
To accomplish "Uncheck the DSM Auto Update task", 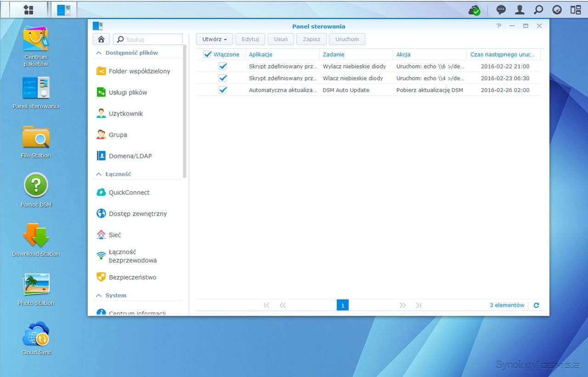I will click(x=223, y=90).
